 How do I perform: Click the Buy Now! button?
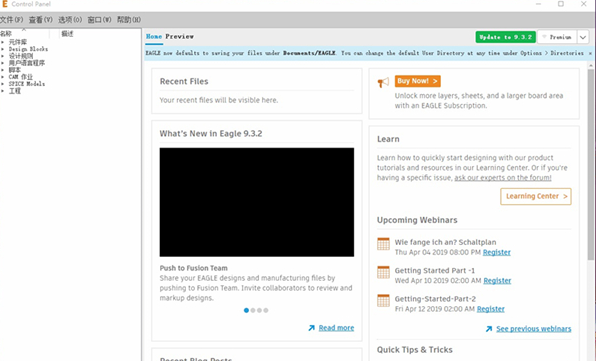417,81
